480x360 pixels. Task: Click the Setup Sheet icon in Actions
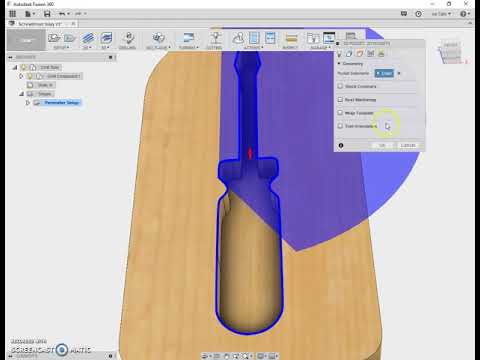click(x=270, y=38)
